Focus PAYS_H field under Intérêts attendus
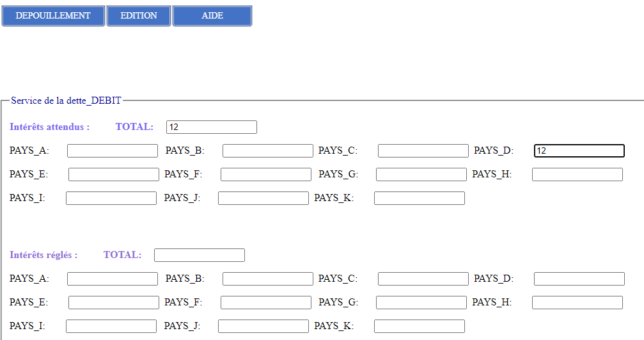This screenshot has width=644, height=340. coord(577,175)
